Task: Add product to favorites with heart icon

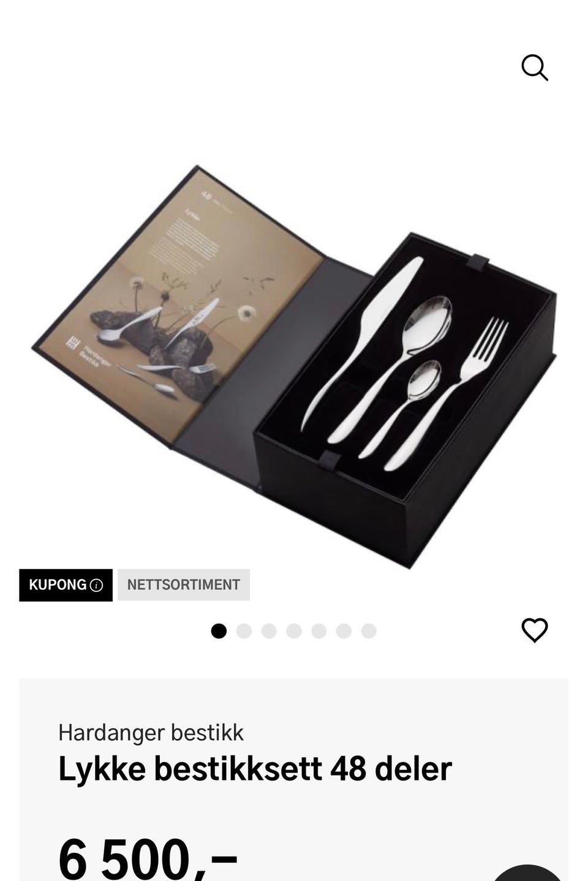Action: (x=534, y=630)
